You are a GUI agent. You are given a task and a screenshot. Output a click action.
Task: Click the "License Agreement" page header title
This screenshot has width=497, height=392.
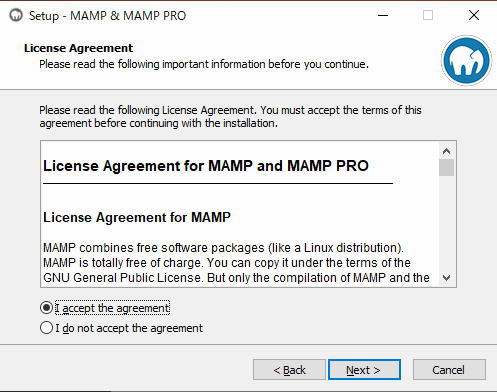(78, 48)
